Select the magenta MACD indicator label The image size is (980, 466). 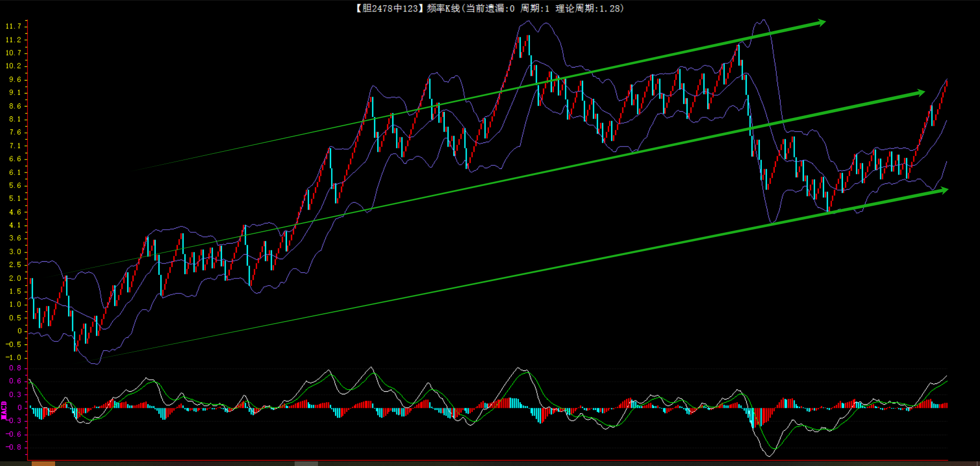coord(4,410)
